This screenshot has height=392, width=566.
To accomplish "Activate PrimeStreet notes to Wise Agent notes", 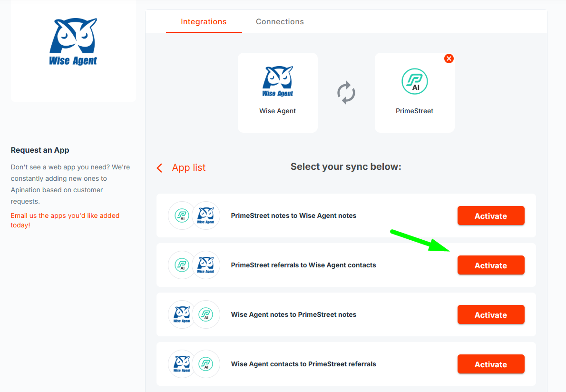I will 491,216.
